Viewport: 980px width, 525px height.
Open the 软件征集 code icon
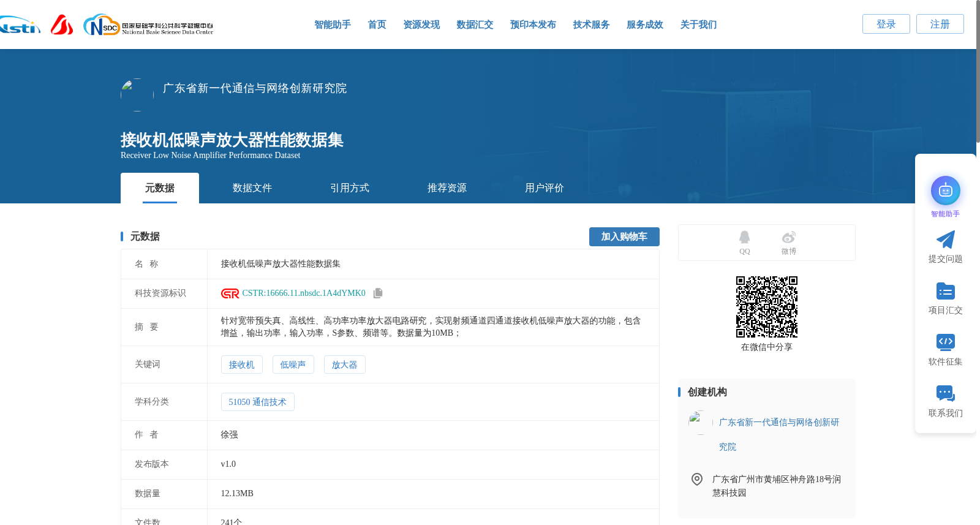(x=945, y=342)
